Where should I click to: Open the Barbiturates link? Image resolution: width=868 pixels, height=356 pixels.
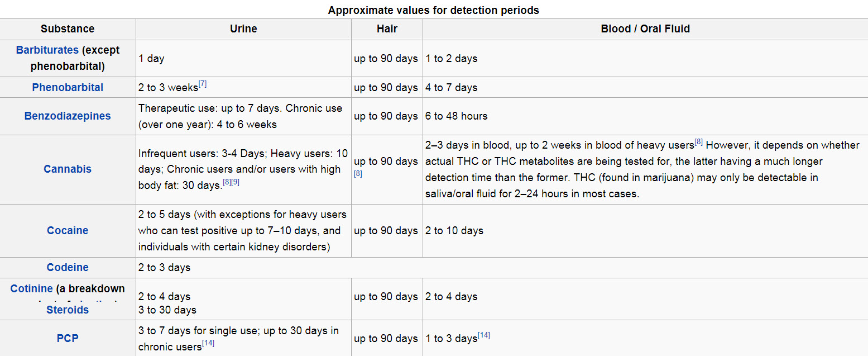click(x=47, y=50)
